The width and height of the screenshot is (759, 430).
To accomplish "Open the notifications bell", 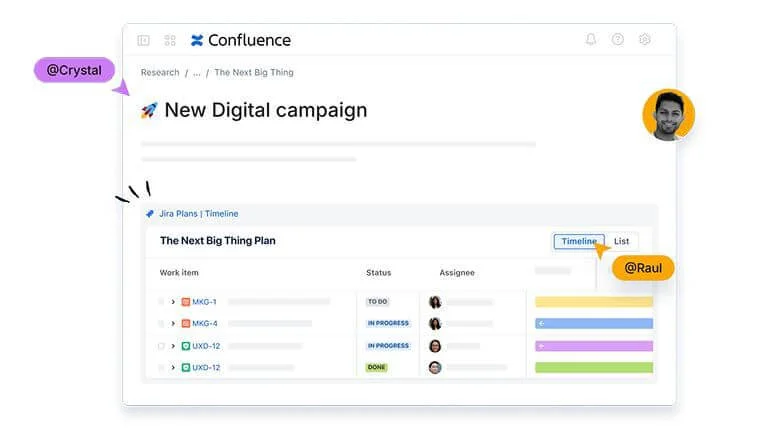I will [x=591, y=40].
